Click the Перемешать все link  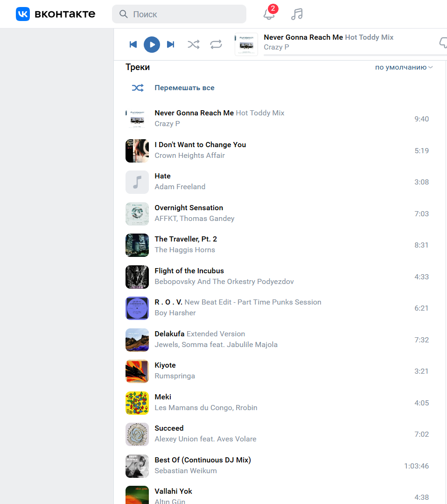pyautogui.click(x=185, y=88)
